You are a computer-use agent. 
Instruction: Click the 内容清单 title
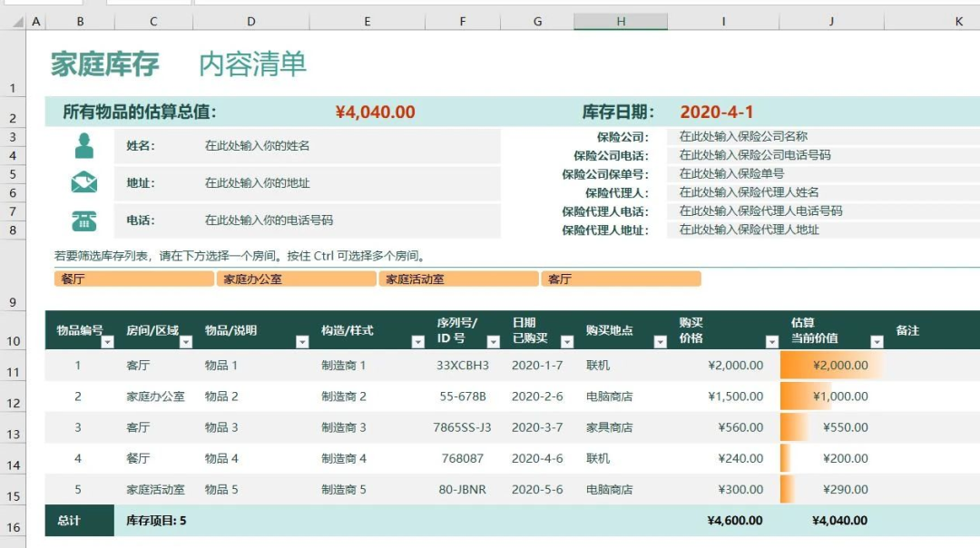(x=252, y=64)
